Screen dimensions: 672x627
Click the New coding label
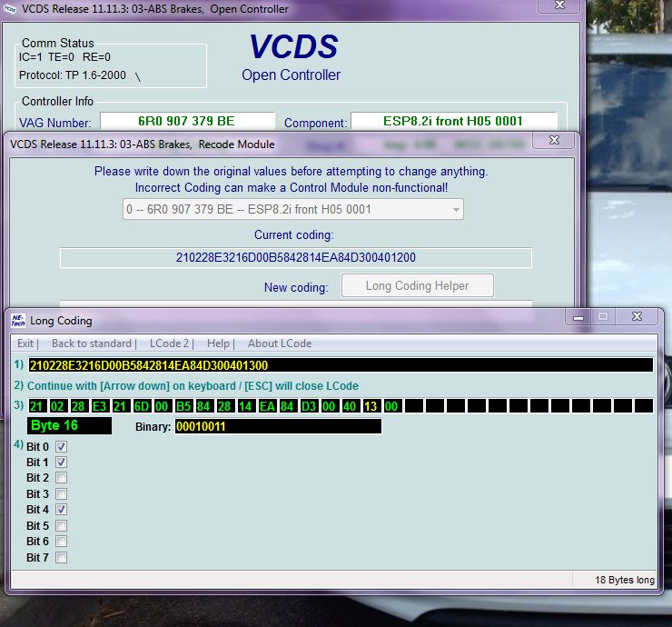point(296,287)
